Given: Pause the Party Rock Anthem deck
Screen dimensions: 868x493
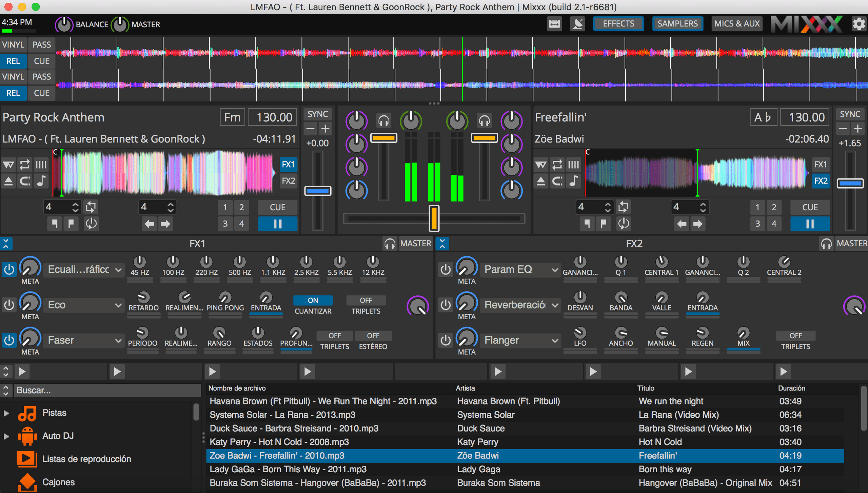Looking at the screenshot, I should point(277,224).
